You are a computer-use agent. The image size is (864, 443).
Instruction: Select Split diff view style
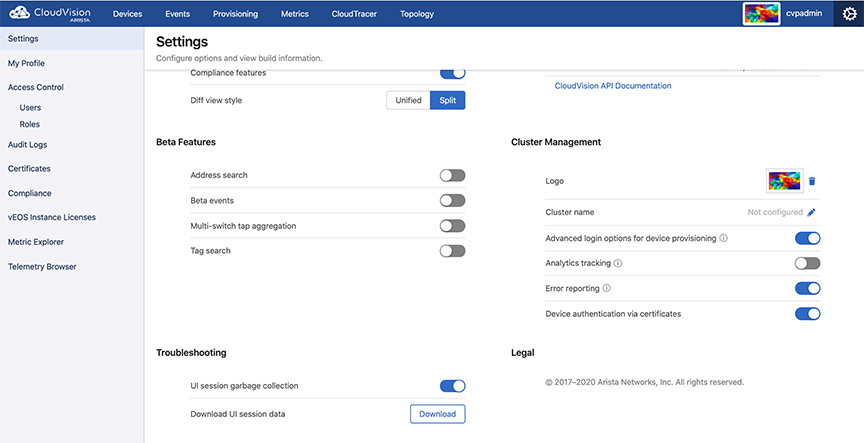pos(447,100)
